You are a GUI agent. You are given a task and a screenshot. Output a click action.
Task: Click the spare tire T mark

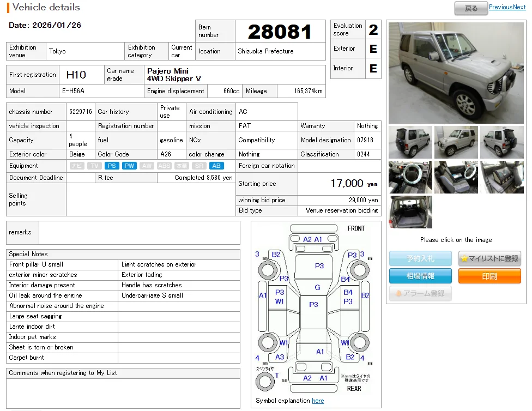pyautogui.click(x=277, y=376)
